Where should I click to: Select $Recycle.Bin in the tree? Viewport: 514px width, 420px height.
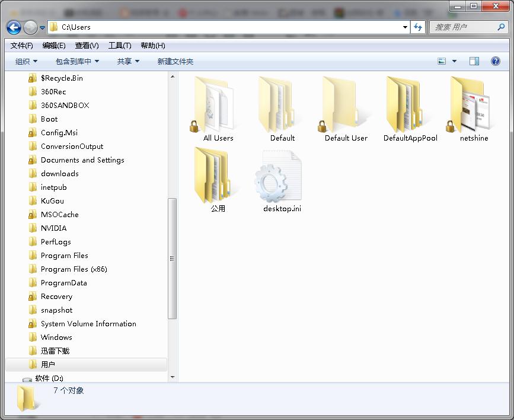62,78
